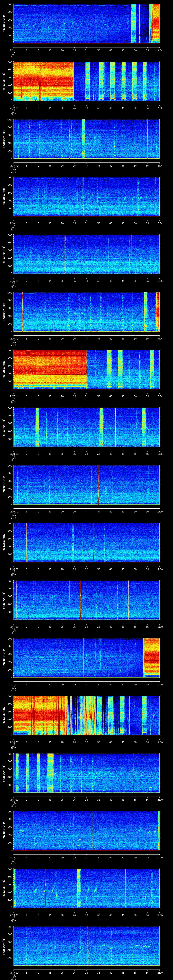Click the 7:08:00 start time label
Image resolution: width=173 pixels, height=980 pixels.
pyautogui.click(x=14, y=454)
